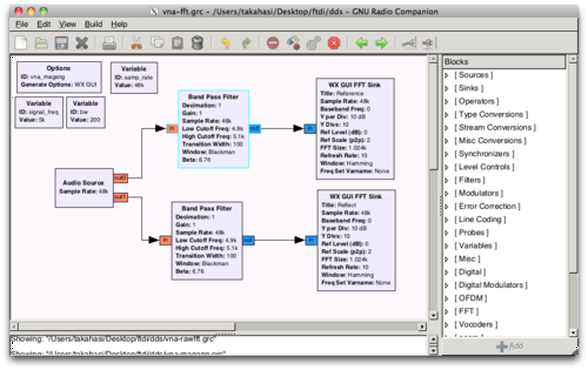
Task: Select the Audio Source block
Action: 84,188
